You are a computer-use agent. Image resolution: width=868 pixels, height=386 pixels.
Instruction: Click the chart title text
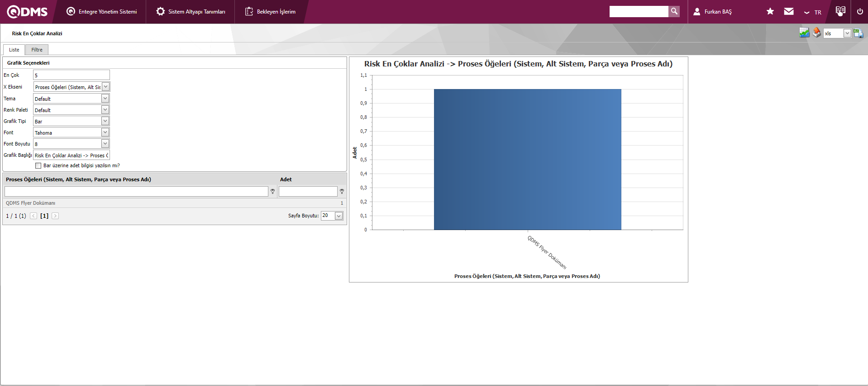(x=519, y=64)
